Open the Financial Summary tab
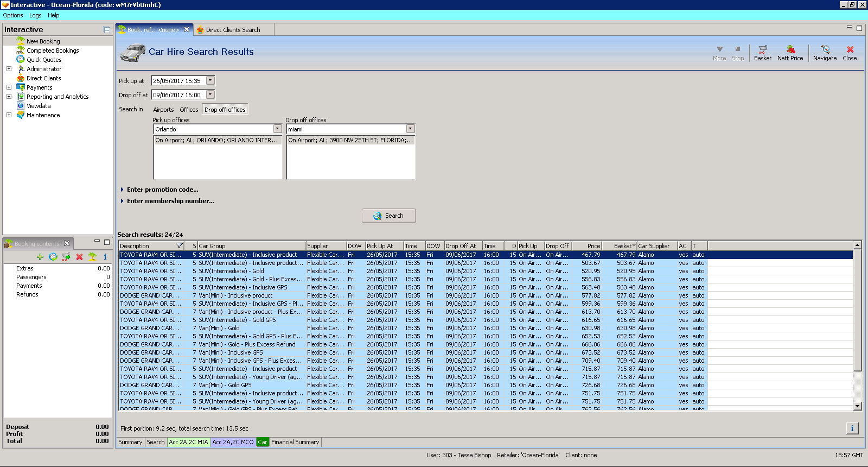 pos(295,442)
